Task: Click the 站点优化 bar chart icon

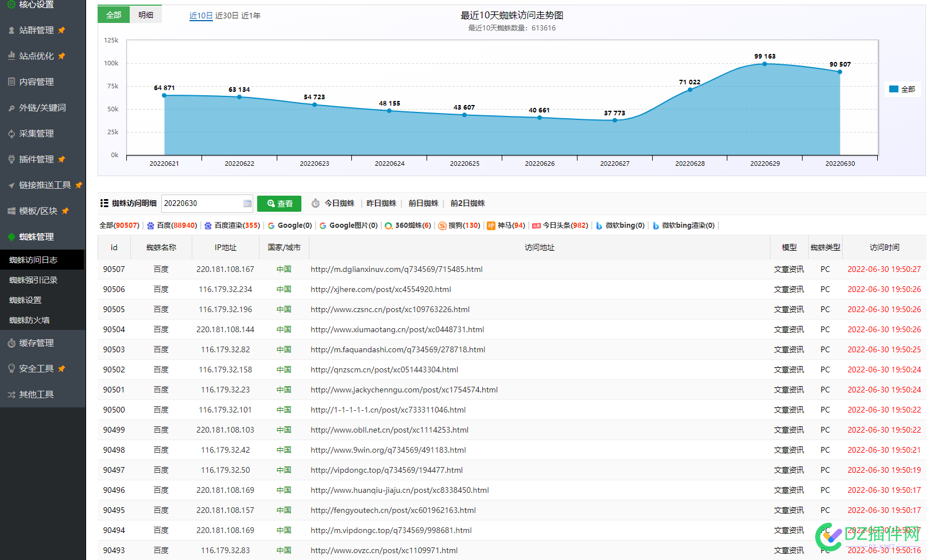Action: click(11, 56)
